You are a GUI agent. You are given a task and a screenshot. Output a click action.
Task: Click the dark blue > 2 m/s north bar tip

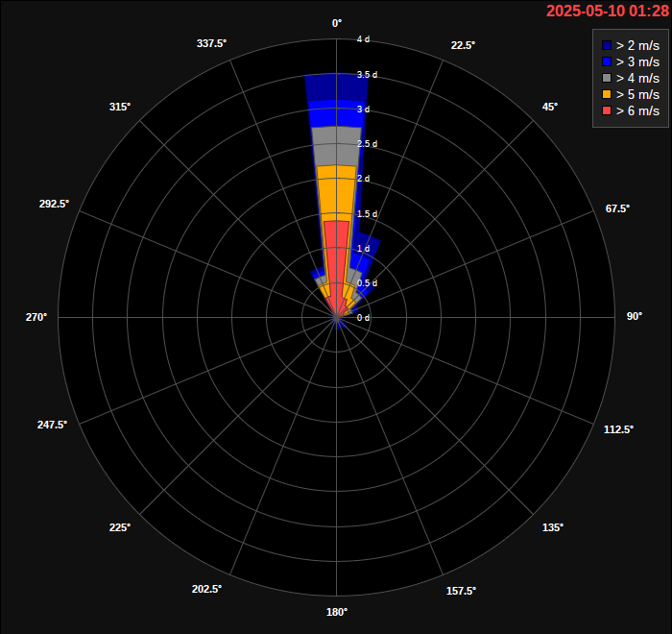(336, 87)
